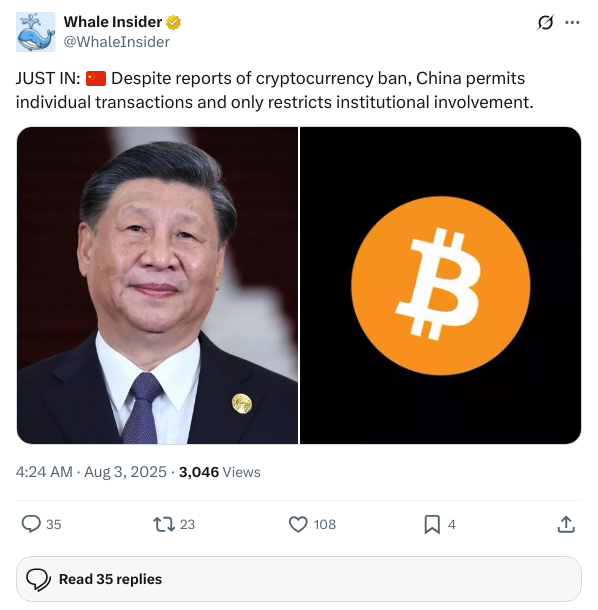The image size is (598, 610).
Task: Click the 3,046 Views counter
Action: click(x=219, y=472)
